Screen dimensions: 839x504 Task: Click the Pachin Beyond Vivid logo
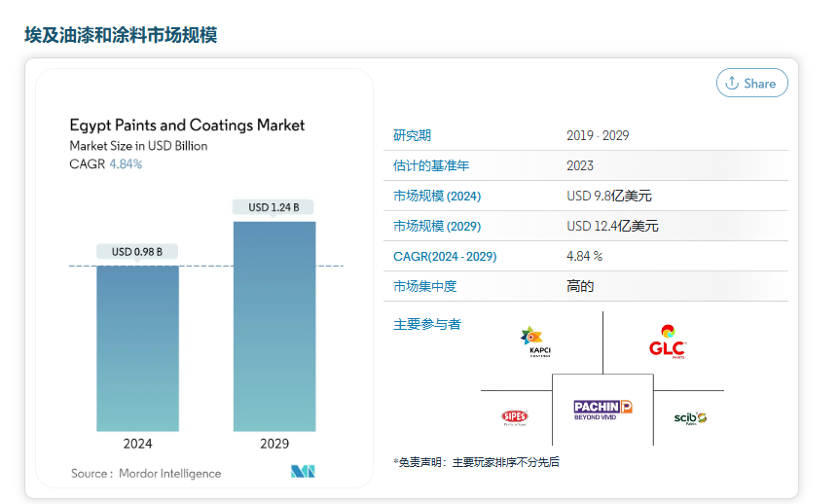click(602, 411)
